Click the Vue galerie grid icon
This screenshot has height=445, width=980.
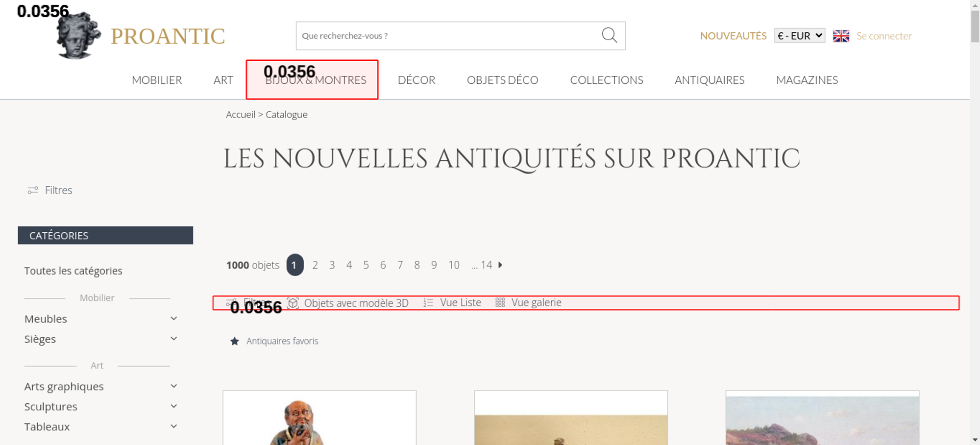coord(500,303)
